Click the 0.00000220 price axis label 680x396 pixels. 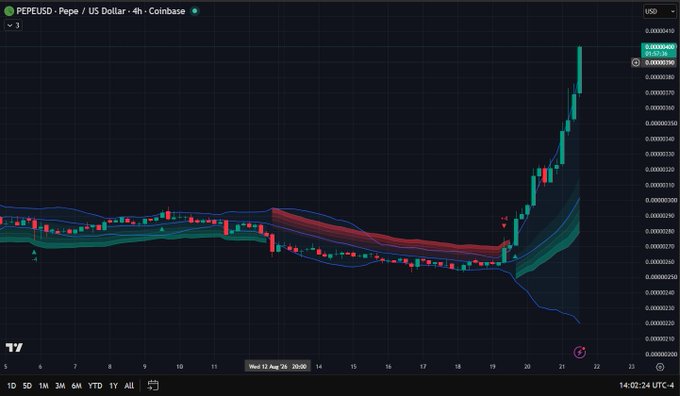tap(660, 323)
